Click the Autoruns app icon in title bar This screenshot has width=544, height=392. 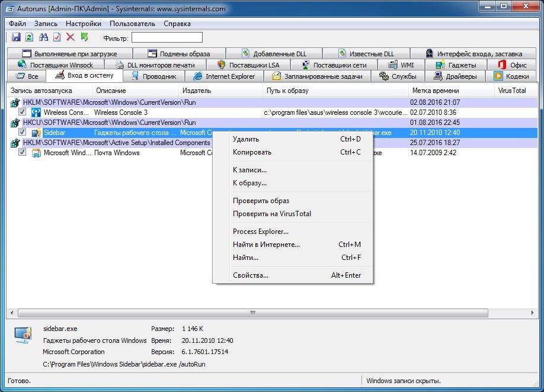click(x=11, y=9)
